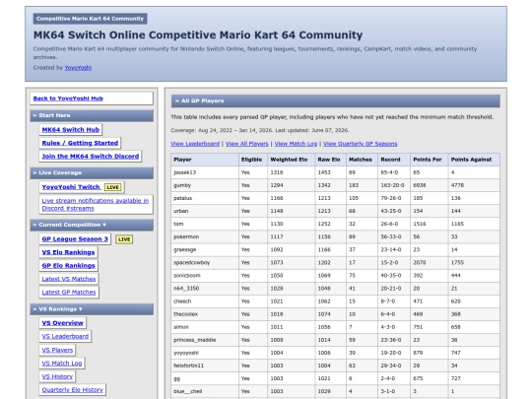Open the YoyoYoshi creator link
Image resolution: width=532 pixels, height=399 pixels.
[x=78, y=68]
